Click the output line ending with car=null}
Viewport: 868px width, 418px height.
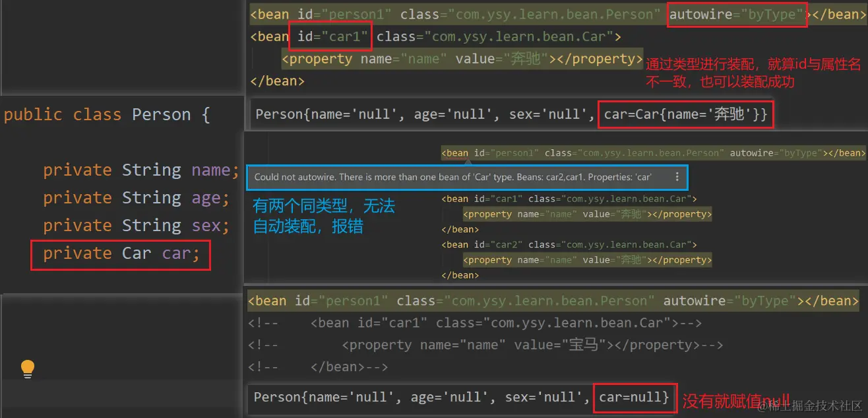tap(462, 398)
